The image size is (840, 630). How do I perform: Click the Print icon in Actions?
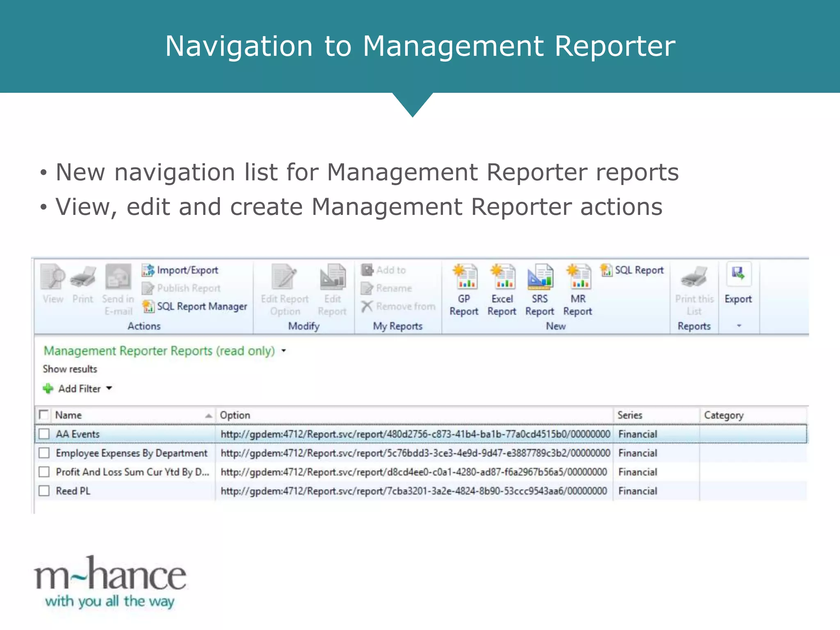click(x=83, y=277)
